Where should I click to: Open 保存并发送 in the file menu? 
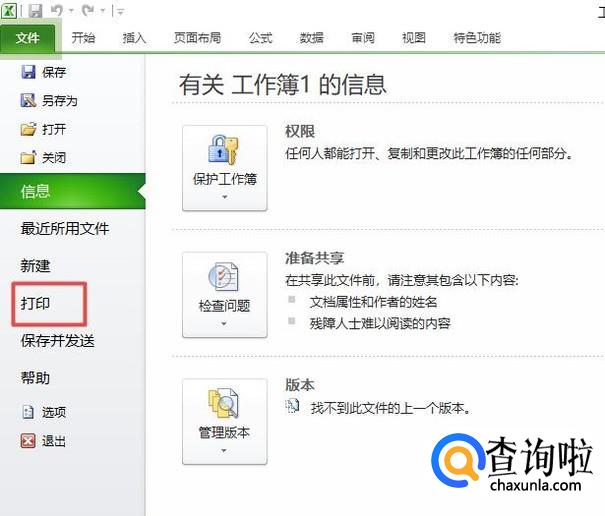(x=57, y=340)
